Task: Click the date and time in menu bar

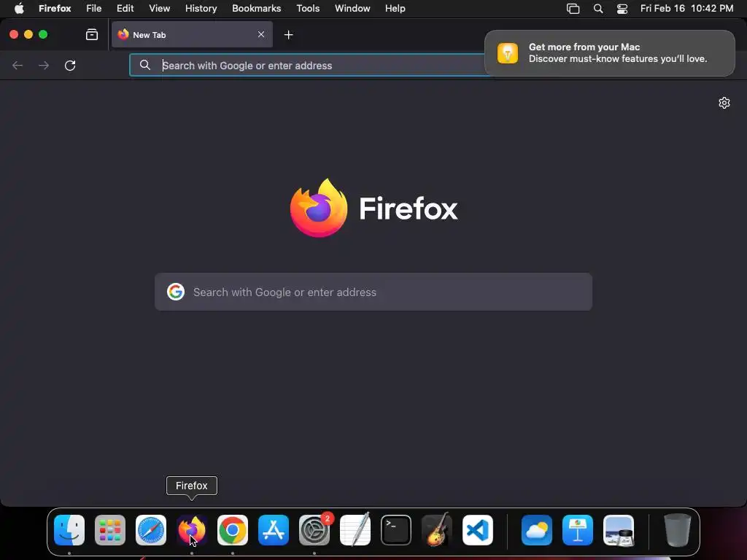Action: coord(686,9)
